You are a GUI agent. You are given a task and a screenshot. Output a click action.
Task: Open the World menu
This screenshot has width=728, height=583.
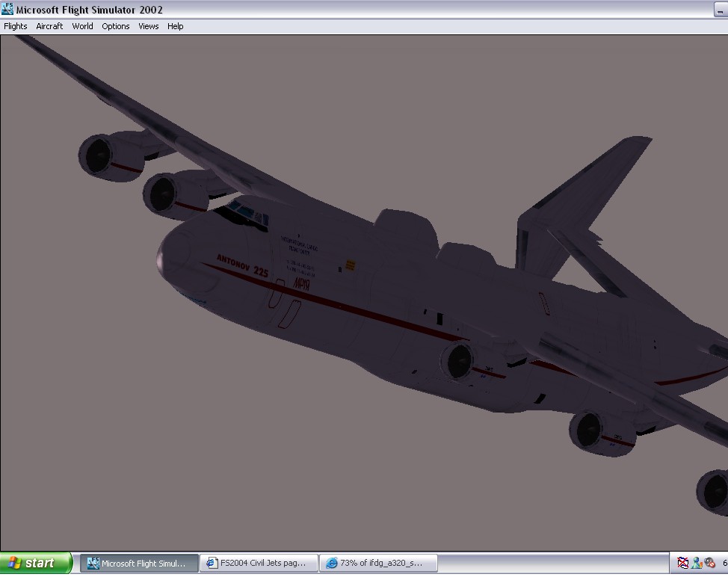point(82,26)
